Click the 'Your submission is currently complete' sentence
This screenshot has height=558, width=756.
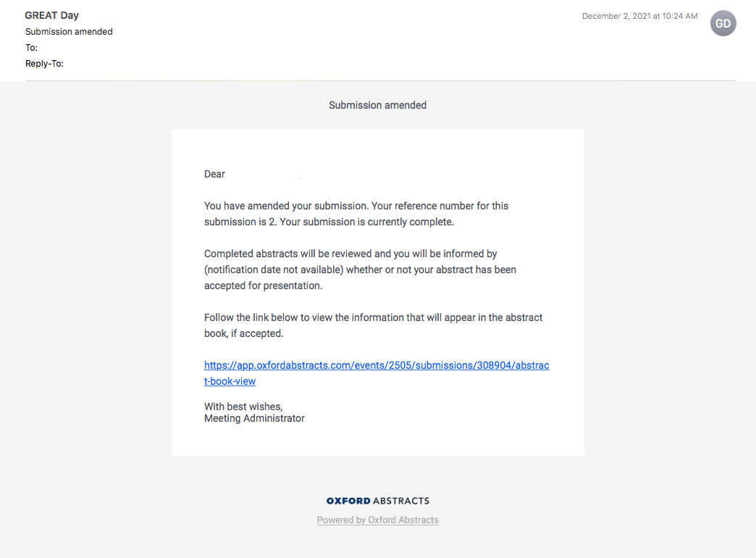(366, 222)
